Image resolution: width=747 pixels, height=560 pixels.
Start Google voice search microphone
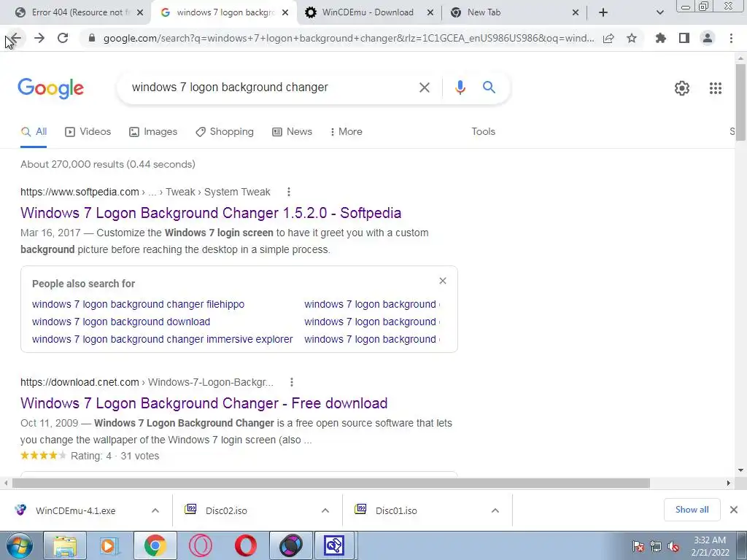coord(460,87)
